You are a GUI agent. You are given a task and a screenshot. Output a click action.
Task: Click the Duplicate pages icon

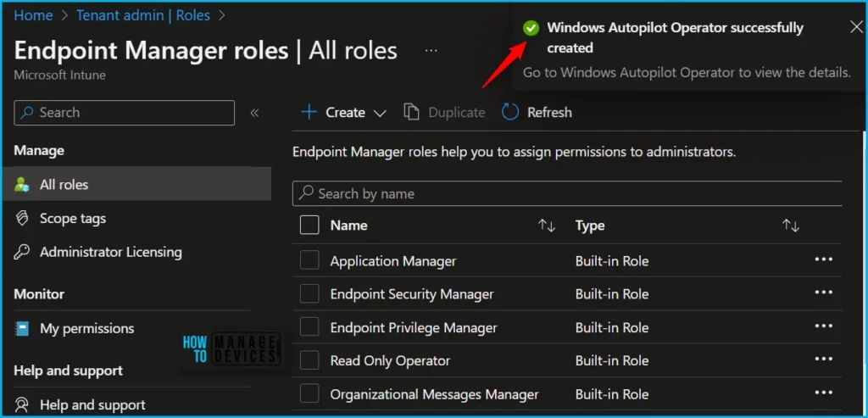tap(411, 113)
